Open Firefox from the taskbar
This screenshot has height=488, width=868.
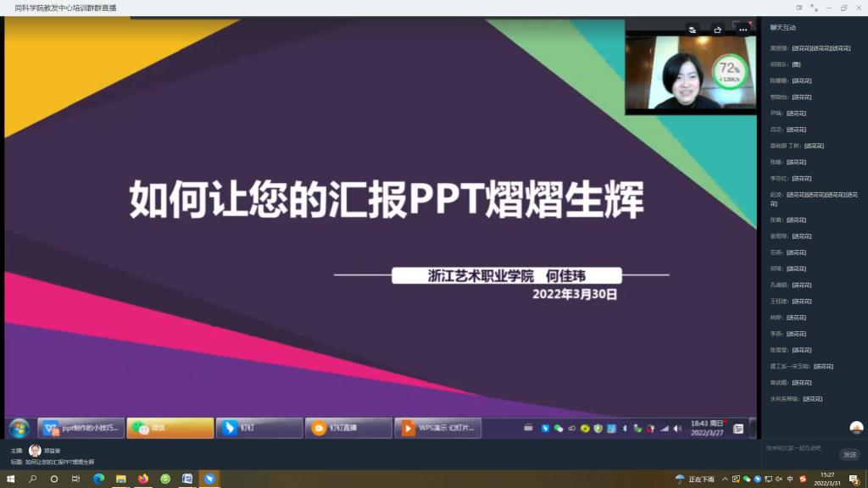pos(142,479)
